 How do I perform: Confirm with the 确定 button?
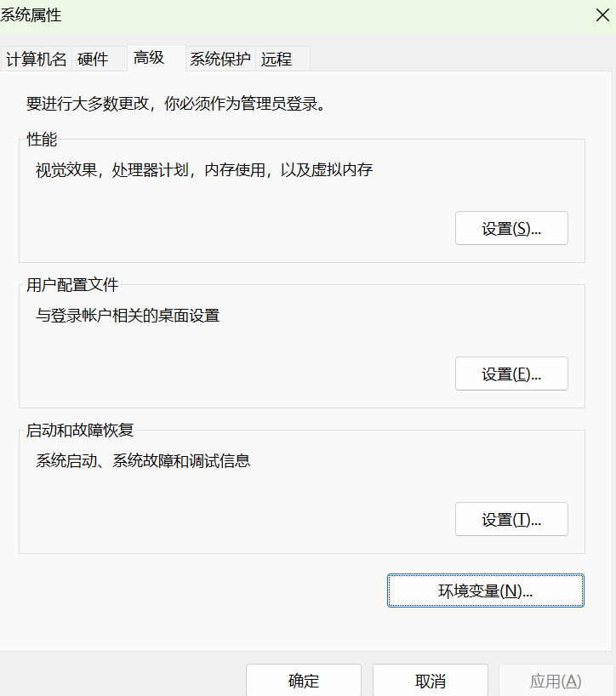pos(304,681)
